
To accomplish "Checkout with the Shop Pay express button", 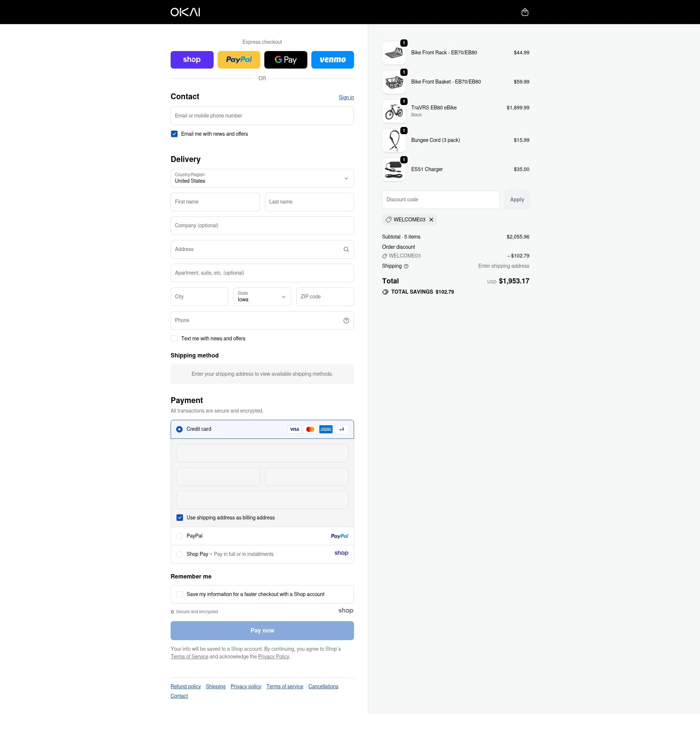I will click(192, 59).
